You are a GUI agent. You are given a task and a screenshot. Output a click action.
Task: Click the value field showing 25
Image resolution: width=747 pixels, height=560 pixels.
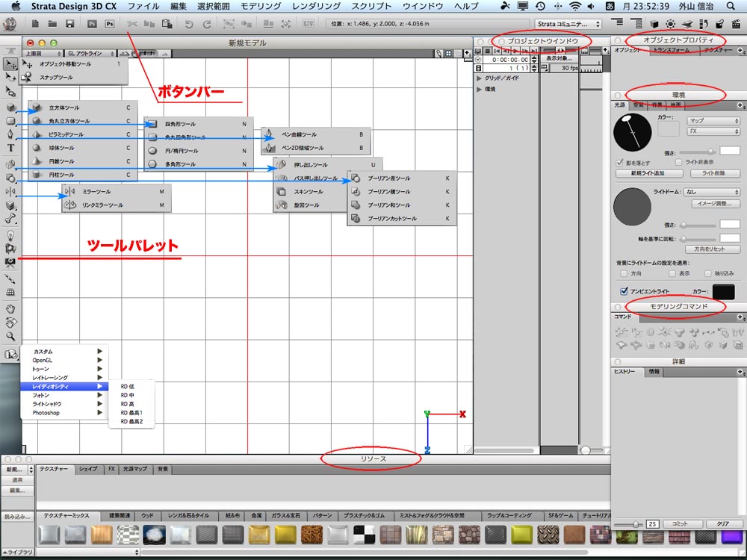point(652,524)
